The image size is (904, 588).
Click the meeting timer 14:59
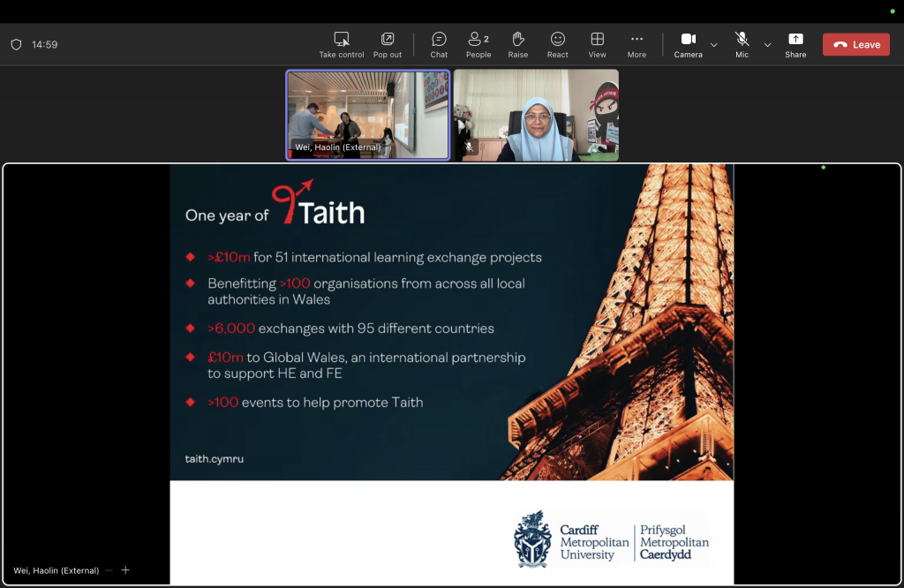(x=44, y=44)
